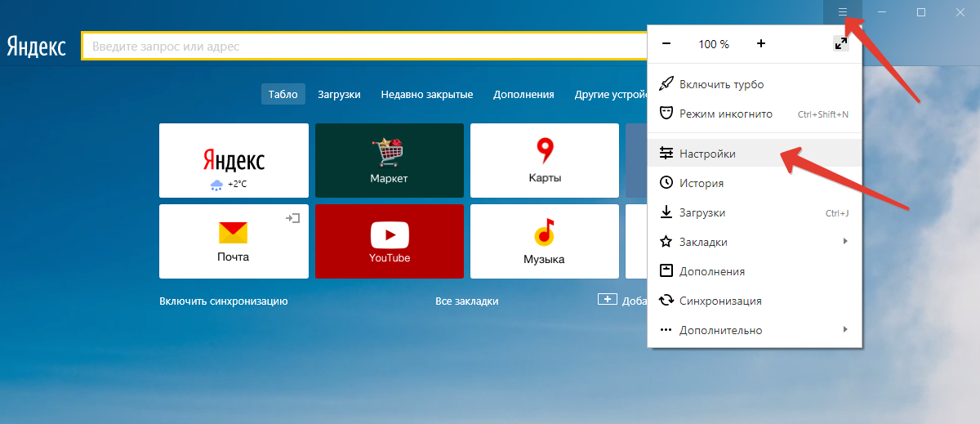
Task: Open the 'Дополнения' tab on the page
Action: (x=523, y=94)
